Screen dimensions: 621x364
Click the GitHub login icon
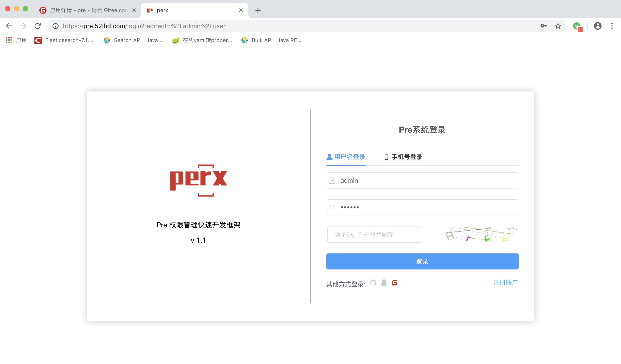pyautogui.click(x=373, y=283)
